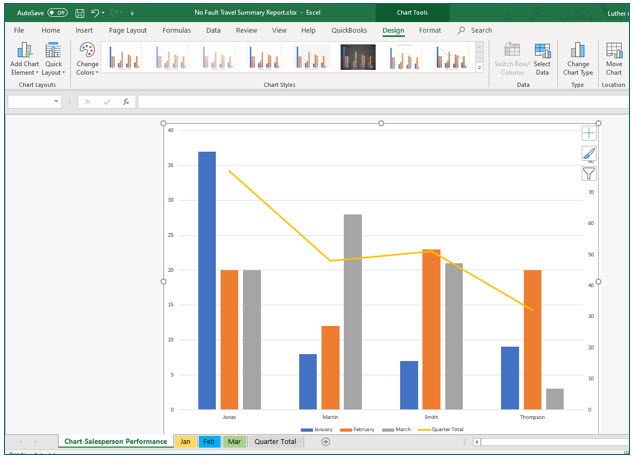Screen dimensions: 632x458
Task: Select the orange February bar for Thompson
Action: [532, 340]
